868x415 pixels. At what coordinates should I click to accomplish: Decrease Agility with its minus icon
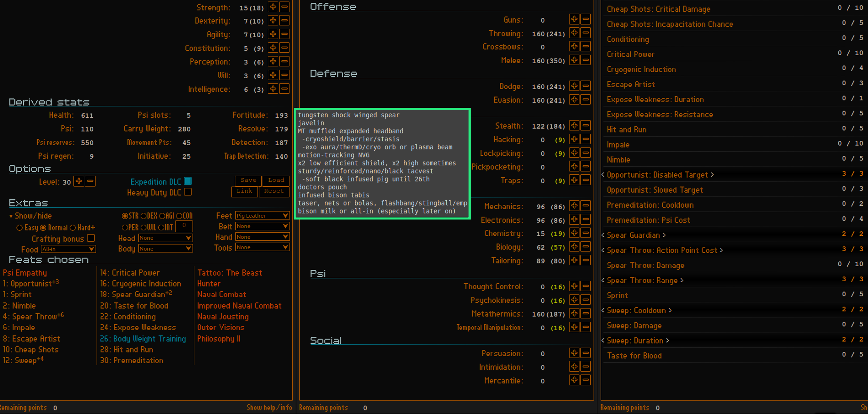coord(284,34)
